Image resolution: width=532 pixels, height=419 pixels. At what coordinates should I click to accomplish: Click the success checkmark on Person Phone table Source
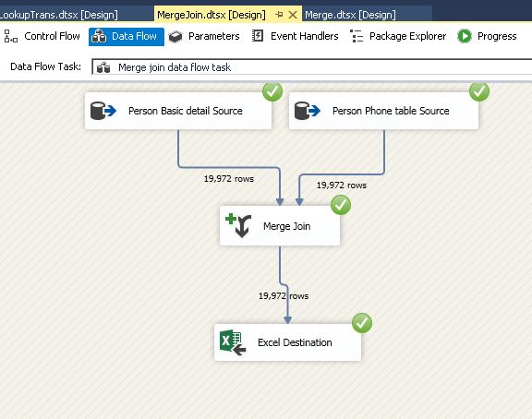tap(479, 91)
